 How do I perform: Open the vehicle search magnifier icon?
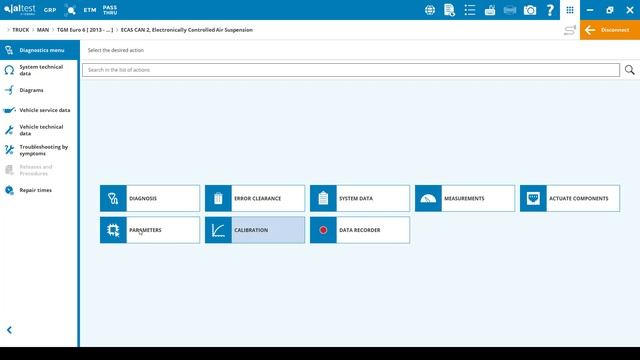point(70,10)
